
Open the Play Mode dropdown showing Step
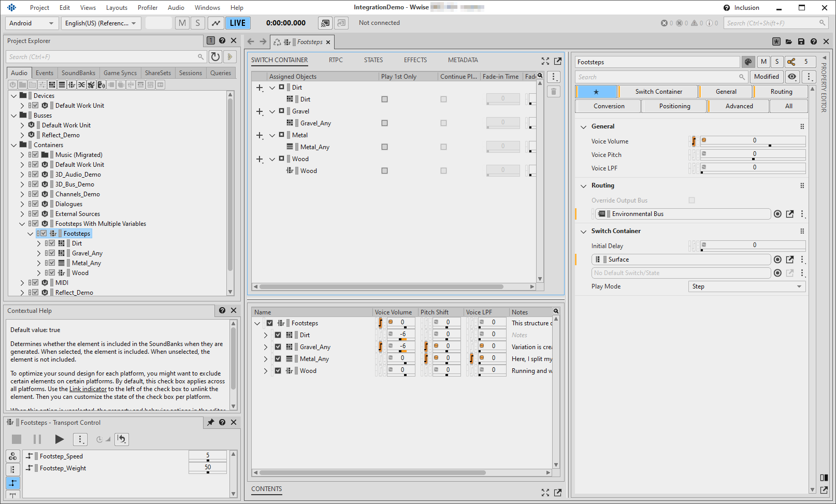(747, 286)
